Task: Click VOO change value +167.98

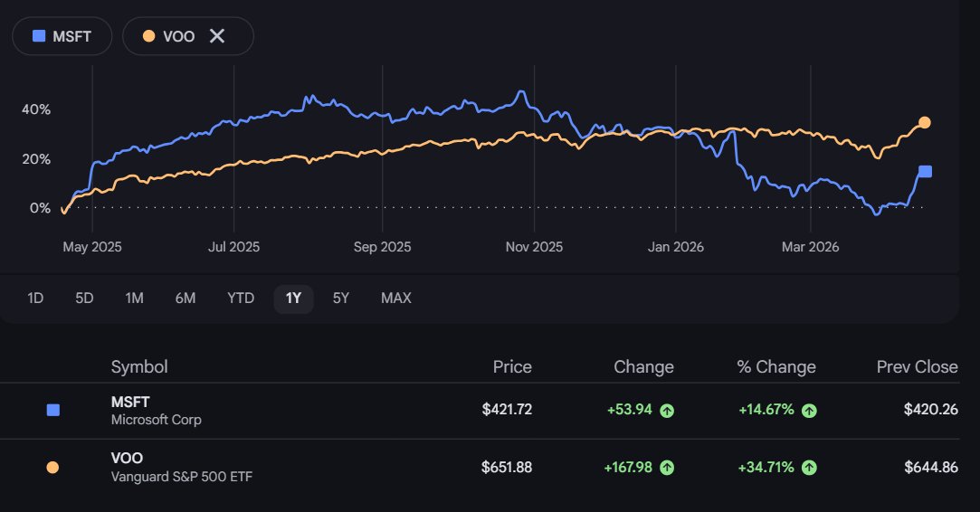Action: pos(627,467)
